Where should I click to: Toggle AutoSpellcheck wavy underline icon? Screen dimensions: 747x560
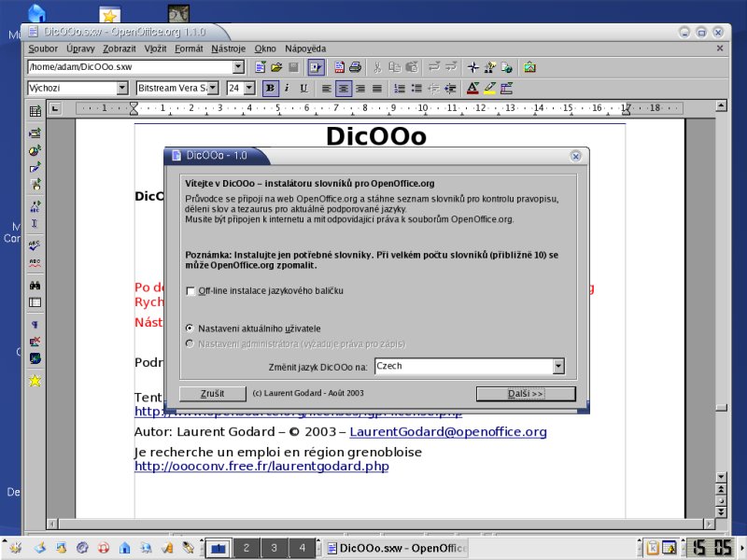point(35,263)
